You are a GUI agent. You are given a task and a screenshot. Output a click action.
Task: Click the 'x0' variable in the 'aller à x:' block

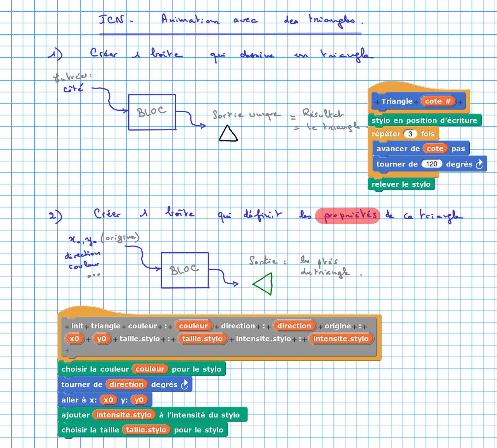click(x=108, y=400)
